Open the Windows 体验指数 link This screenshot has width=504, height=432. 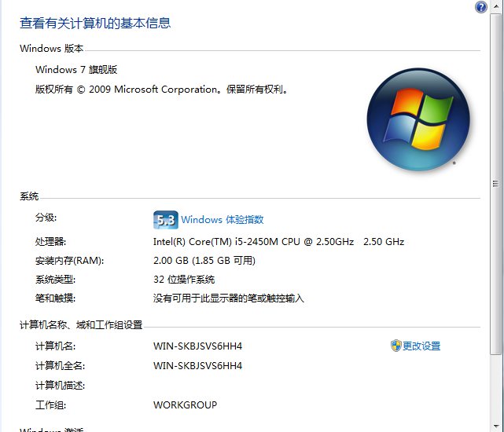point(222,220)
